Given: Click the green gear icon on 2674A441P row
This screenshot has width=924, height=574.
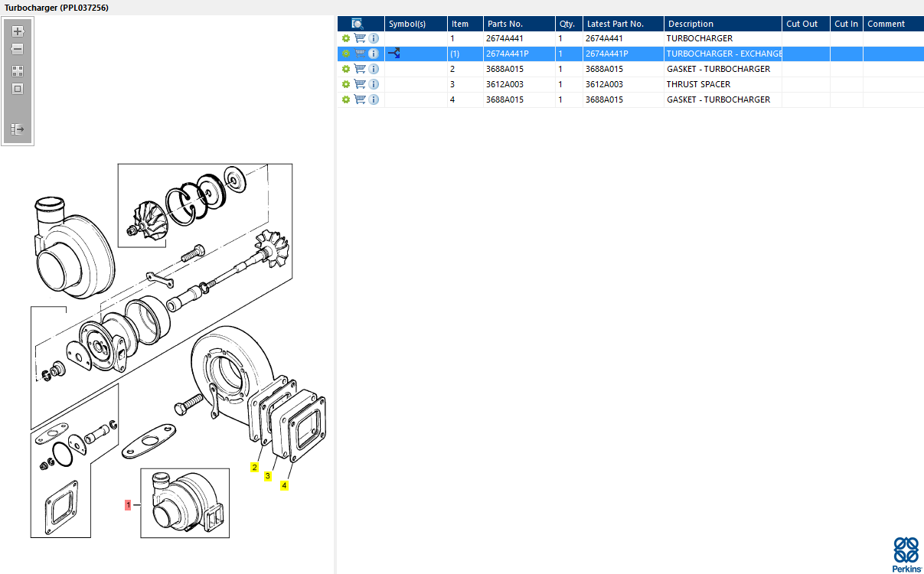Looking at the screenshot, I should [346, 54].
